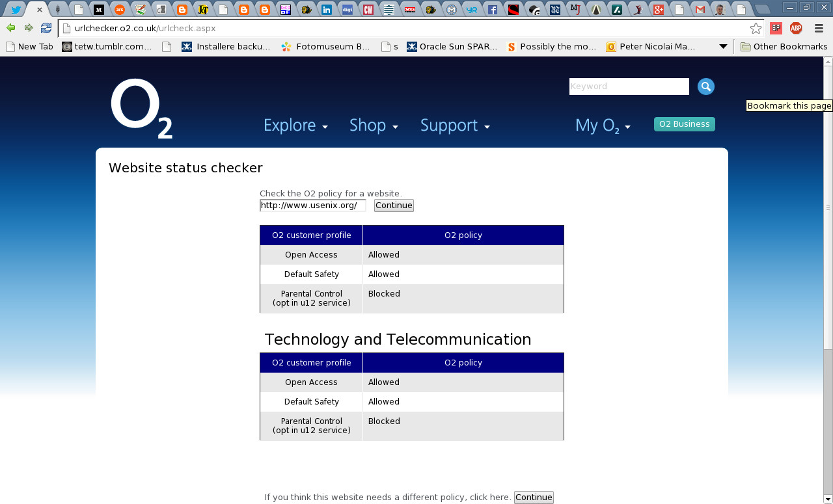Open the Oracle Sun SPAR... bookmark
This screenshot has width=833, height=504.
coord(452,47)
